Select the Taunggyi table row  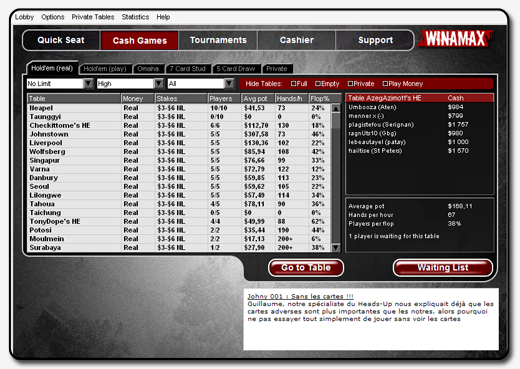pyautogui.click(x=179, y=117)
